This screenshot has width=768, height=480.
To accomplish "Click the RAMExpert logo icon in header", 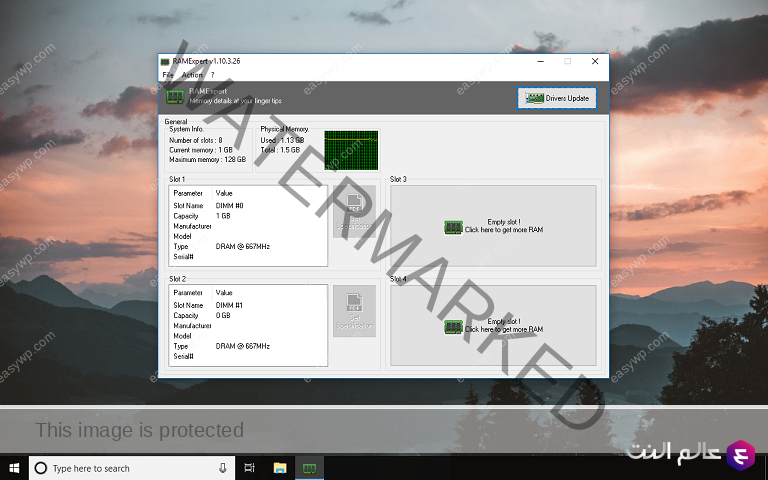I will pyautogui.click(x=175, y=96).
